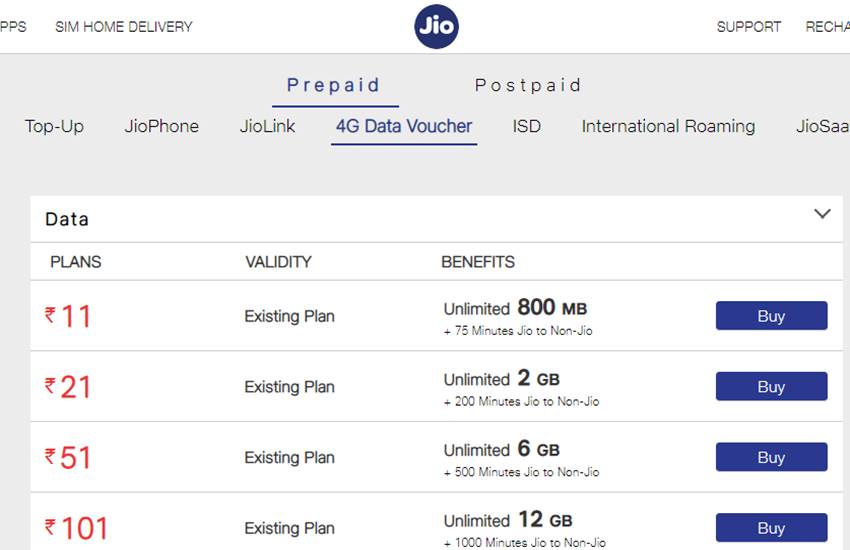Buy the ₹11 800 MB plan

click(x=771, y=316)
